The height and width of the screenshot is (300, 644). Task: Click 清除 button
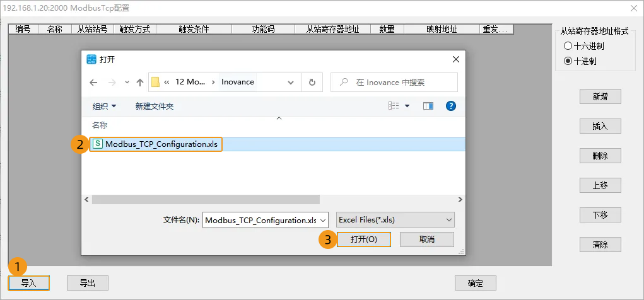(x=600, y=245)
